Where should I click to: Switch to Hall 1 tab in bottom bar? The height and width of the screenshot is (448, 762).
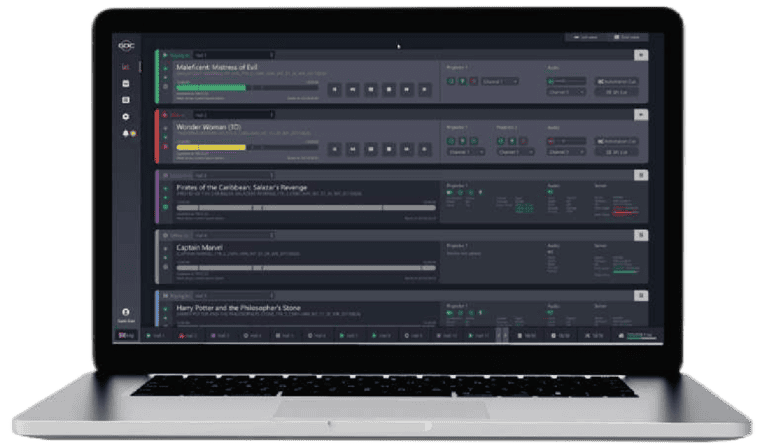click(x=156, y=336)
